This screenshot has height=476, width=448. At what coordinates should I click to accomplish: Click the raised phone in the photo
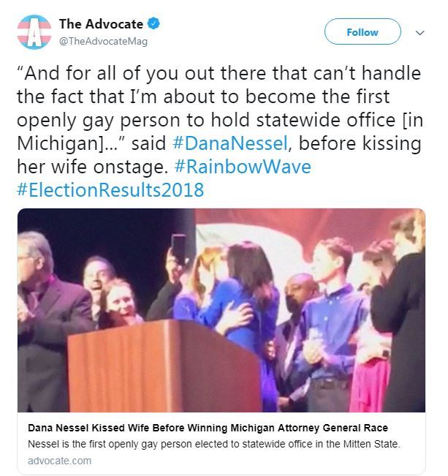point(178,249)
